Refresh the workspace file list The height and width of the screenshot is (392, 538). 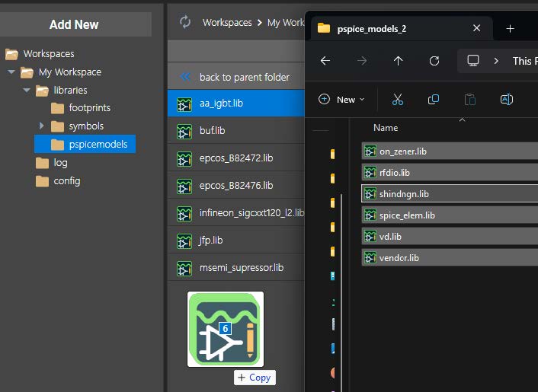tap(185, 22)
